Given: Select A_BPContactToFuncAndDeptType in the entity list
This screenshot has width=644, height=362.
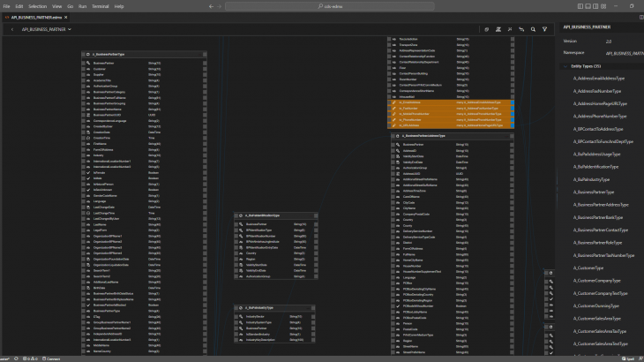Looking at the screenshot, I should click(603, 141).
